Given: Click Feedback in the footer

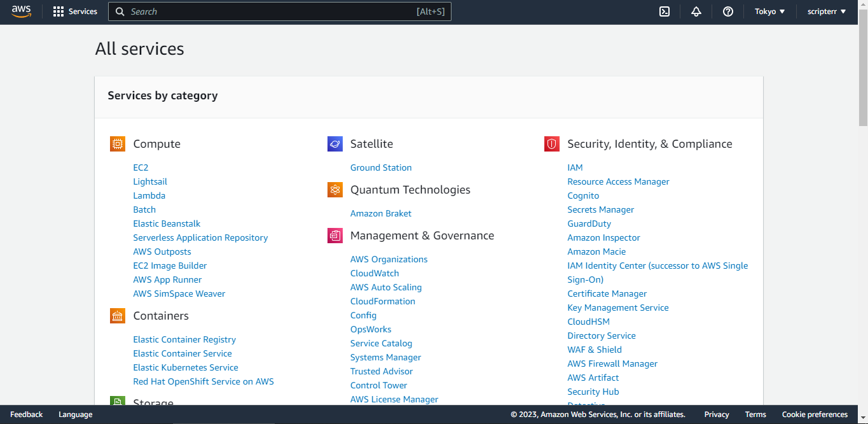Looking at the screenshot, I should point(26,414).
